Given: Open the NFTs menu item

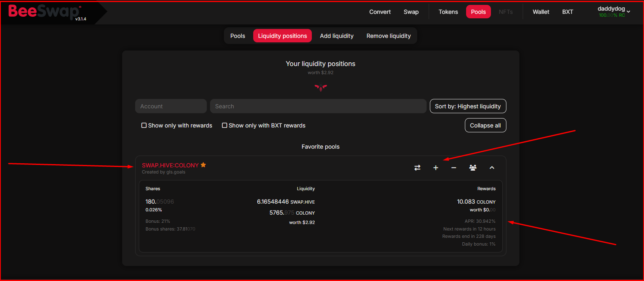Looking at the screenshot, I should [506, 12].
